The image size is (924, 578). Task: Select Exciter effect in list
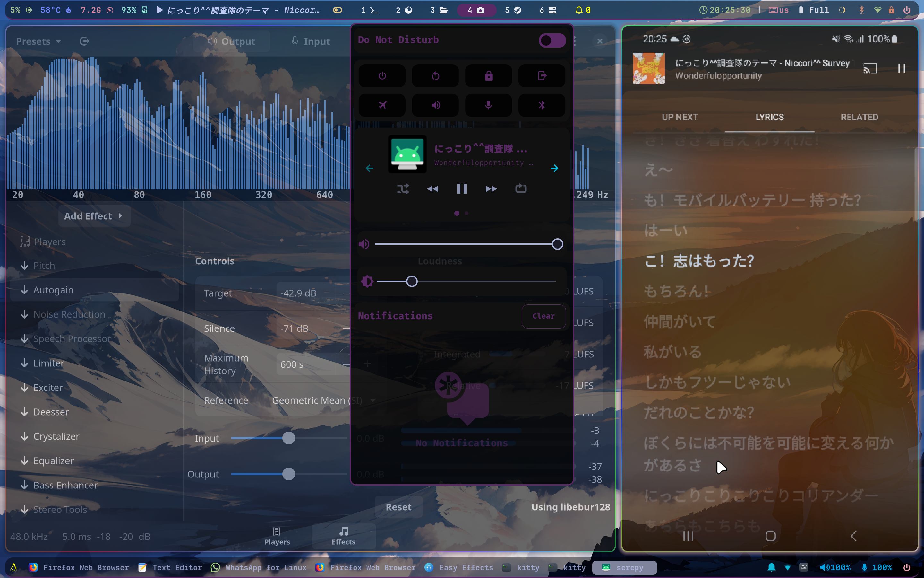tap(94, 388)
